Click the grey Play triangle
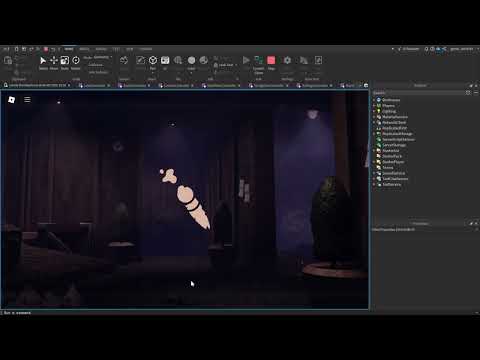Viewport: 480px width, 360px height. (246, 60)
